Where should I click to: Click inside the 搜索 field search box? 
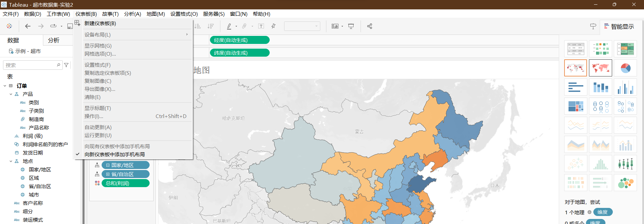click(32, 65)
